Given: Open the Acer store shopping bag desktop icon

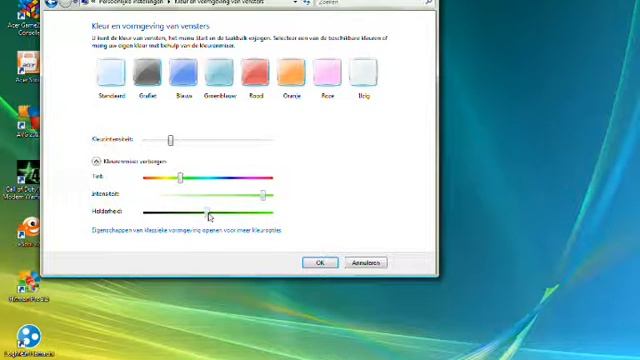Looking at the screenshot, I should [x=27, y=67].
